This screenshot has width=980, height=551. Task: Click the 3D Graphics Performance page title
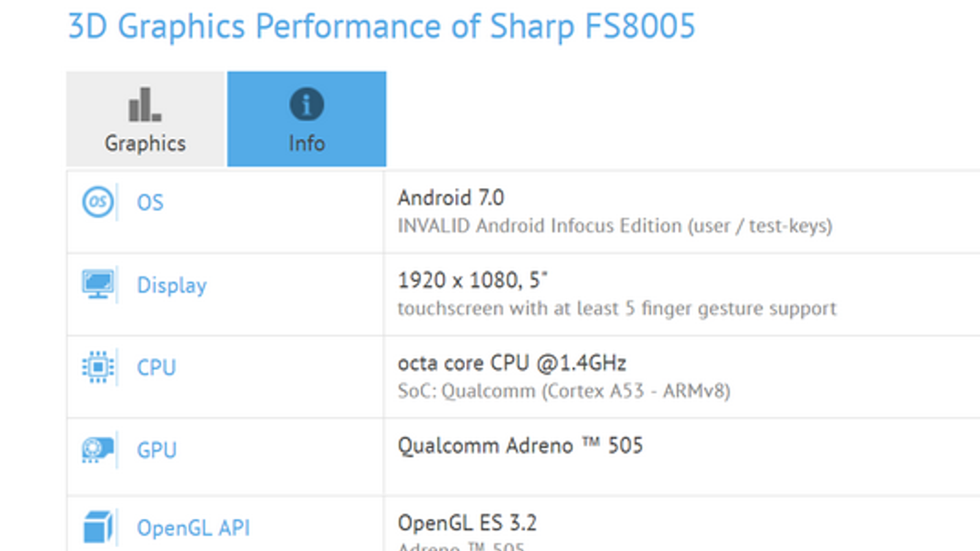click(381, 26)
